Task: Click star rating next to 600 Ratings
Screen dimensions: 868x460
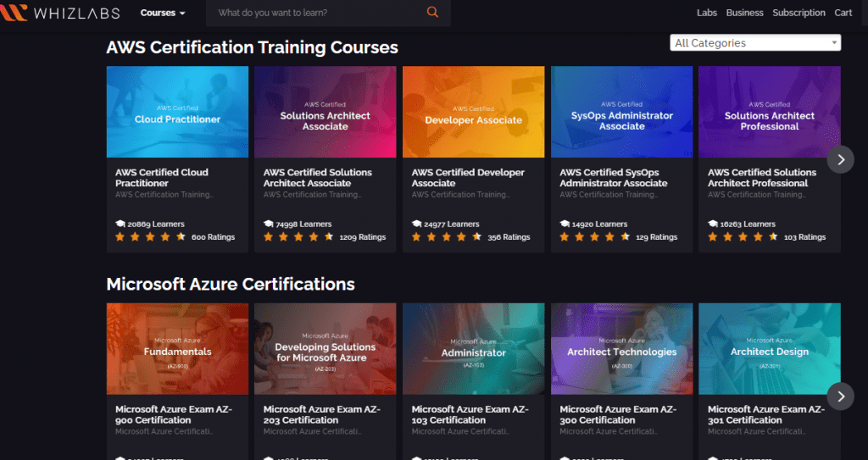Action: point(150,237)
